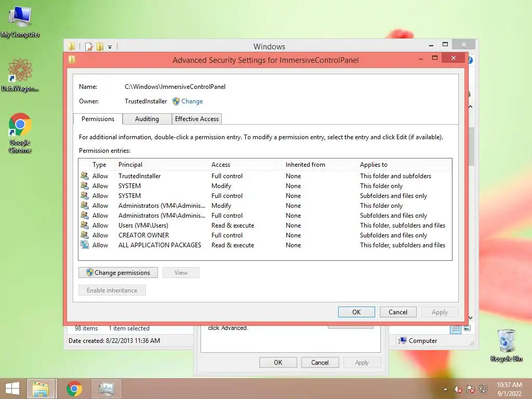Click the network tray icon
The image size is (532, 399).
click(483, 389)
